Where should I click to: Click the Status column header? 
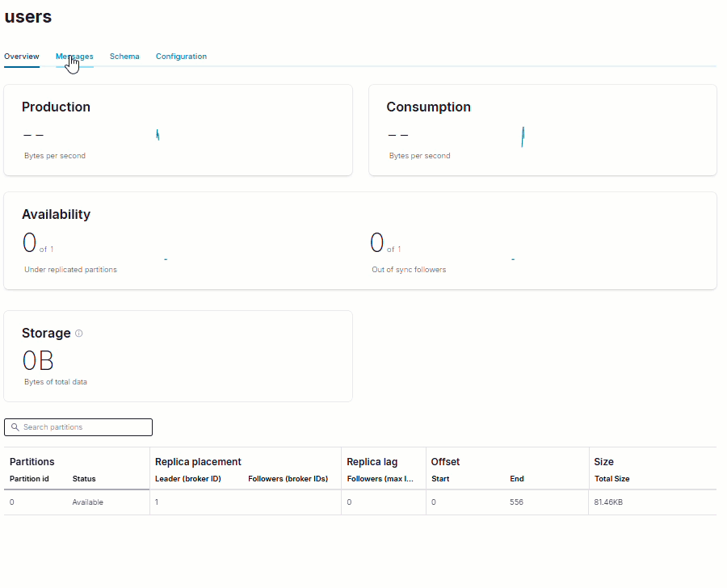point(84,479)
